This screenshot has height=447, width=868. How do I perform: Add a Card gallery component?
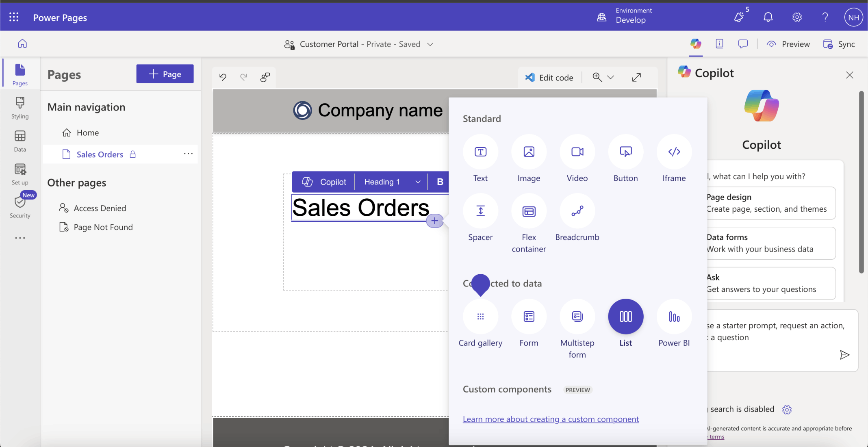[480, 317]
